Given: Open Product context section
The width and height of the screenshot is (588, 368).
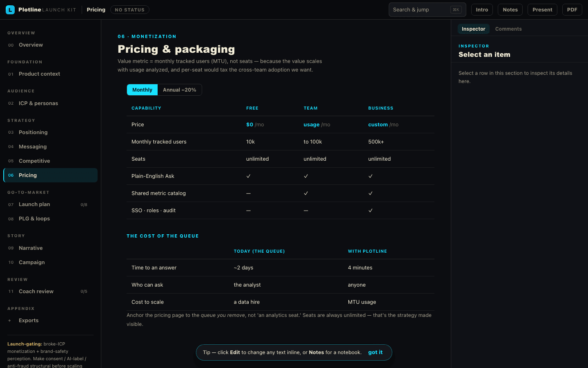Looking at the screenshot, I should click(x=50, y=74).
